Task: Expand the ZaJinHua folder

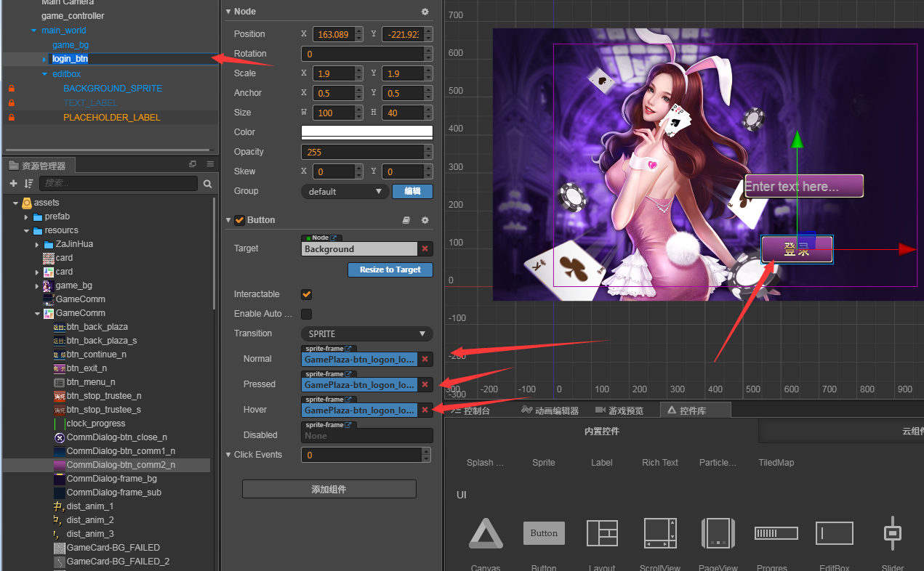Action: 38,244
